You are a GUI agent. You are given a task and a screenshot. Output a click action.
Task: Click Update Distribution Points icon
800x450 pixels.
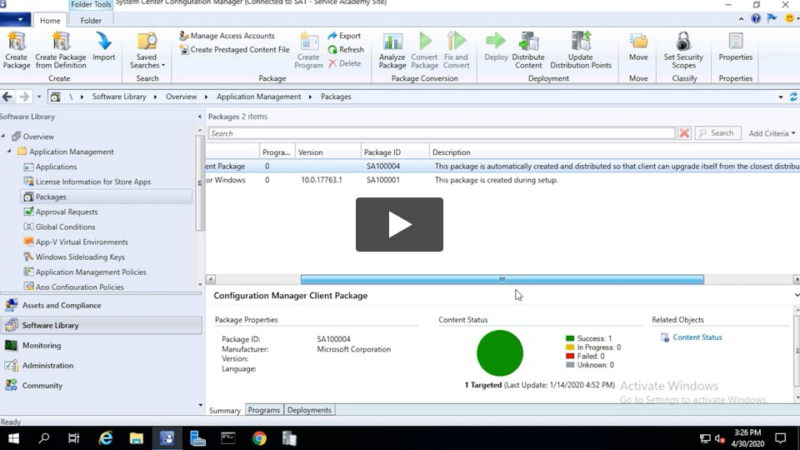tap(581, 42)
